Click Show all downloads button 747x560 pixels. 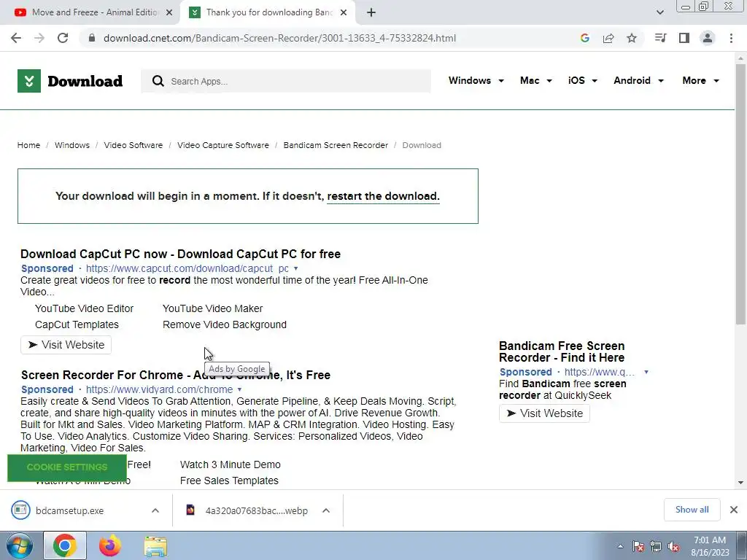[692, 510]
